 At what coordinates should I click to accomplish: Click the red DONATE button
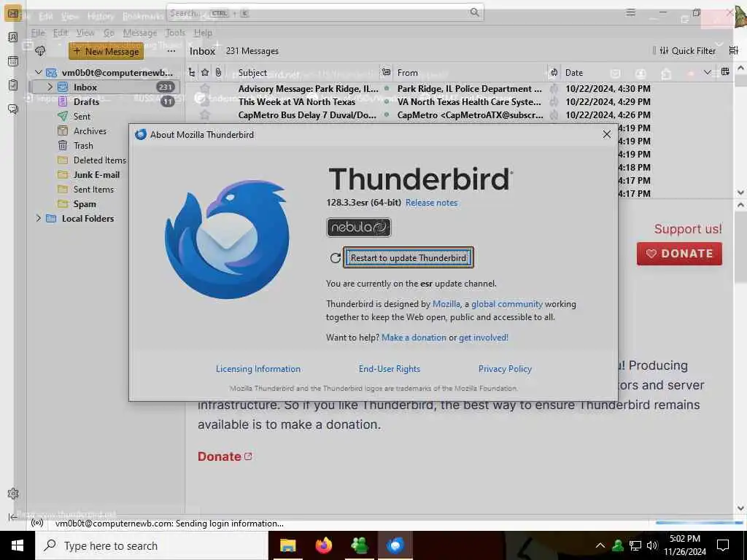[x=679, y=253]
